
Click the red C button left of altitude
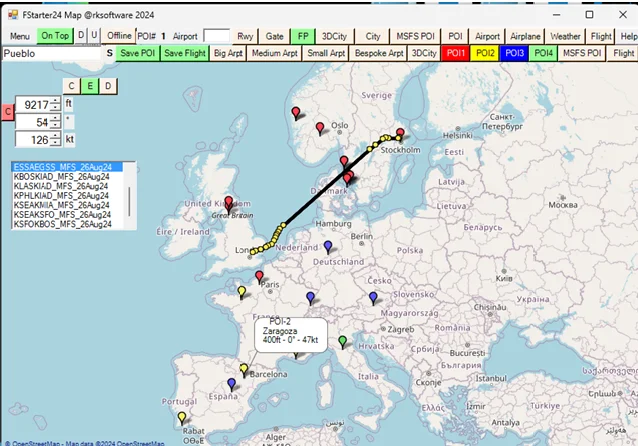tap(8, 112)
